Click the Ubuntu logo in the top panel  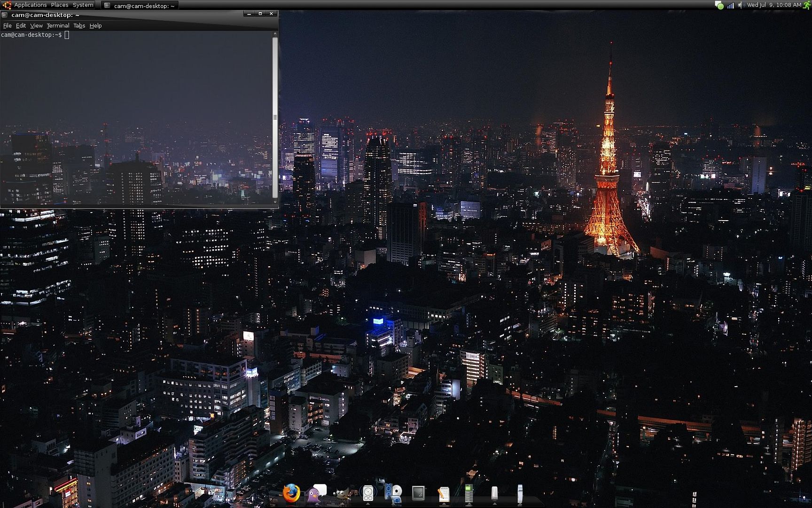tap(7, 5)
